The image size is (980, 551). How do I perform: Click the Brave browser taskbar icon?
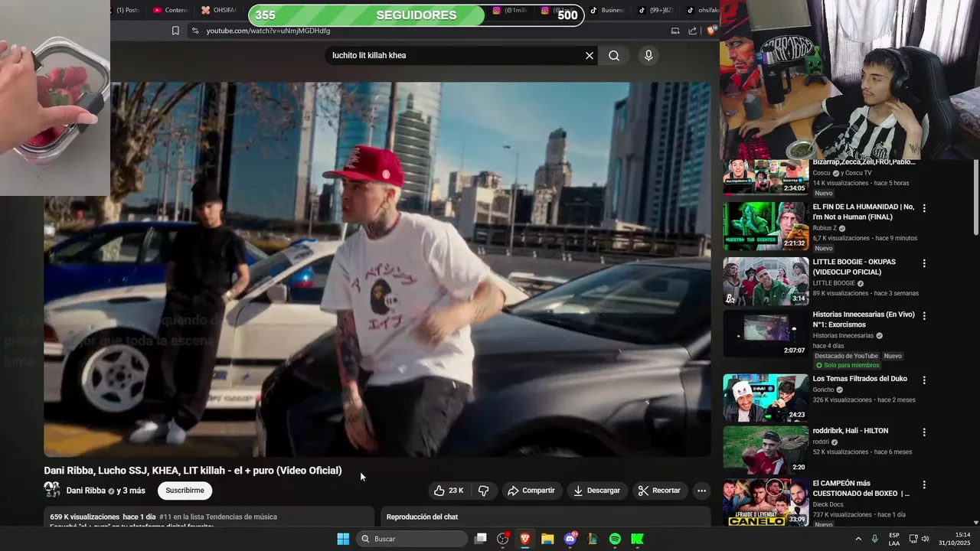pyautogui.click(x=525, y=539)
